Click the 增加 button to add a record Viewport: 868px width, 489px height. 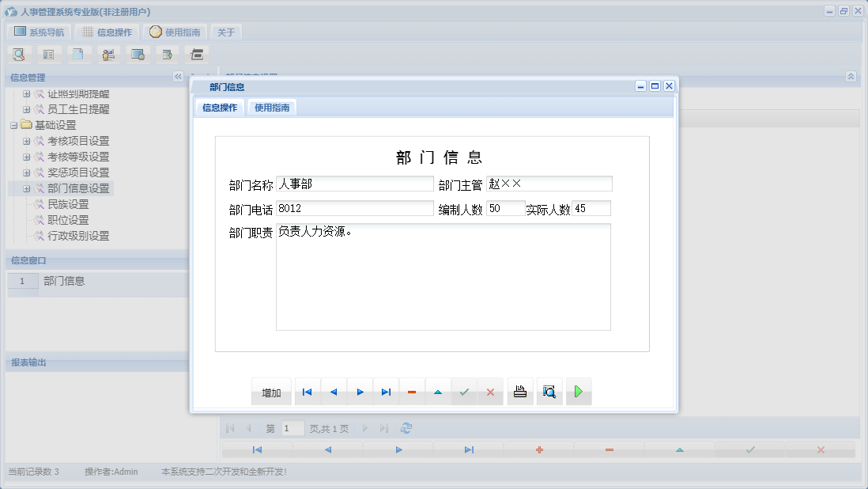(271, 391)
